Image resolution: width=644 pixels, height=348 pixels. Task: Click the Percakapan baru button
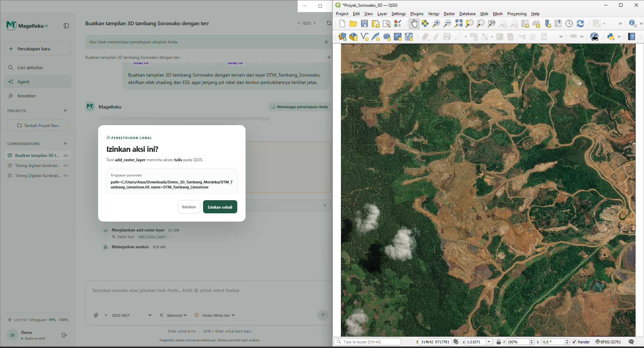pyautogui.click(x=38, y=49)
